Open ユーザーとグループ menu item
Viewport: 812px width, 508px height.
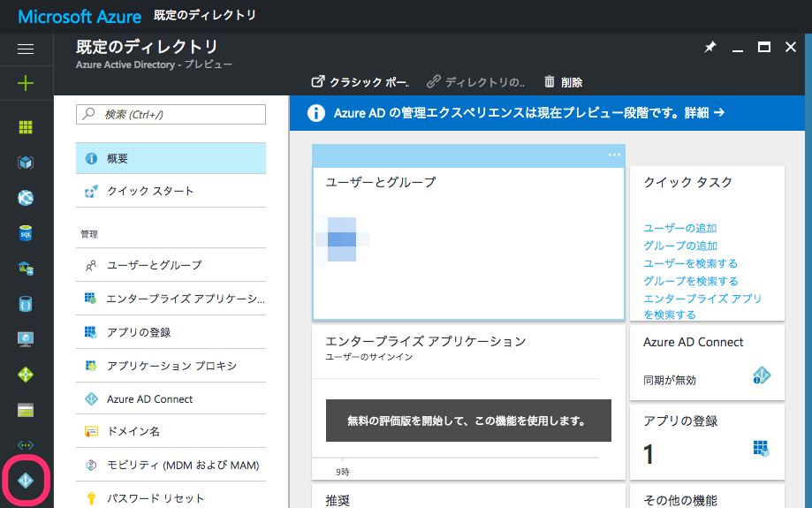(x=171, y=265)
